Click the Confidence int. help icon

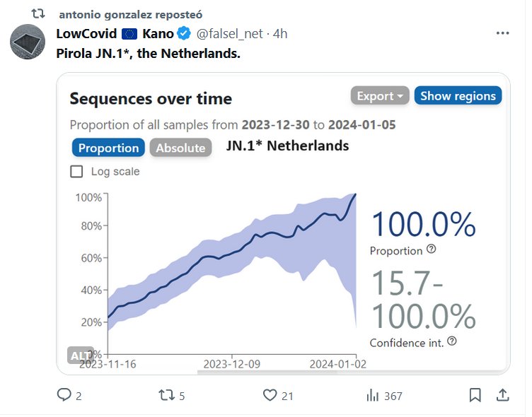452,341
